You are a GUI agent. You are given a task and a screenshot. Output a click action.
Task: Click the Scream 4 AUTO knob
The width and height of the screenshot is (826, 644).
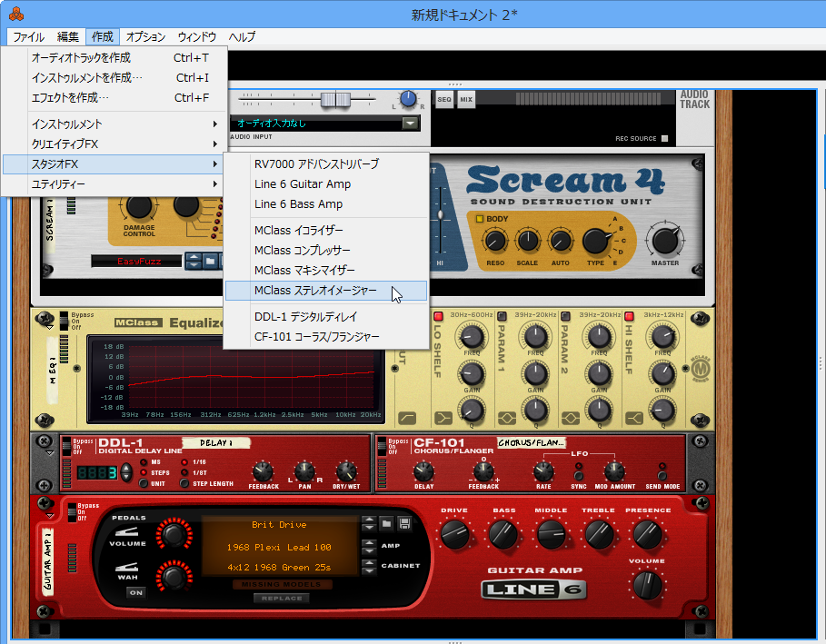[x=561, y=241]
